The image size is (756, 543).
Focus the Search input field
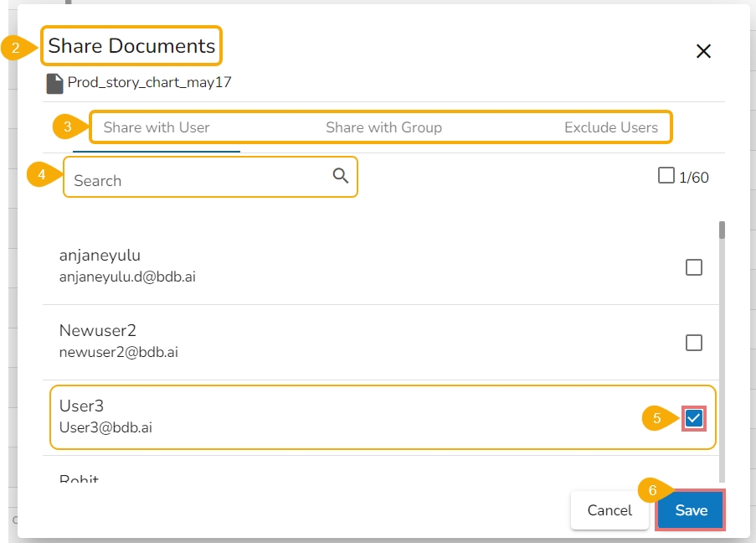(197, 180)
